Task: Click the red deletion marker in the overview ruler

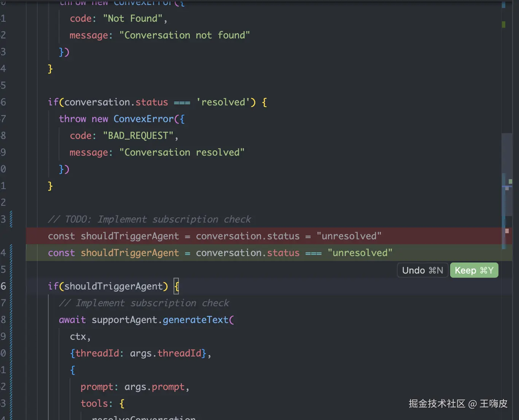Action: pyautogui.click(x=507, y=231)
